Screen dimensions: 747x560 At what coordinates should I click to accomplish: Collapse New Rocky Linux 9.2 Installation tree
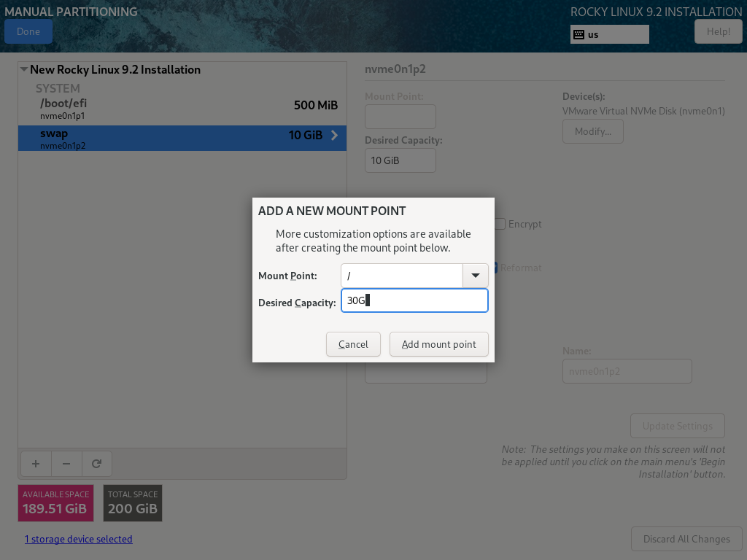(x=24, y=69)
